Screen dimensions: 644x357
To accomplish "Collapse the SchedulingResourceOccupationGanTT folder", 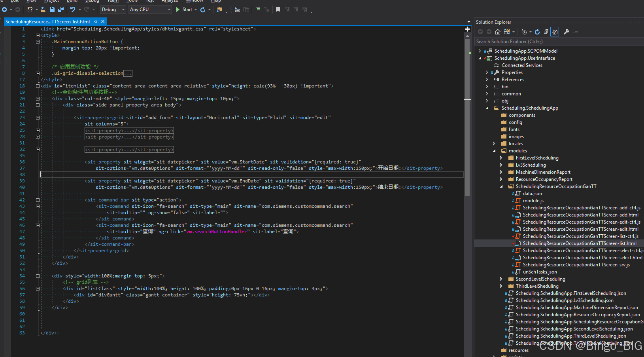I will point(501,186).
